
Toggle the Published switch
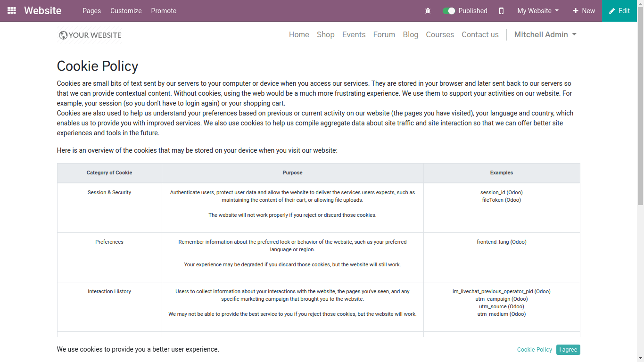coord(449,11)
